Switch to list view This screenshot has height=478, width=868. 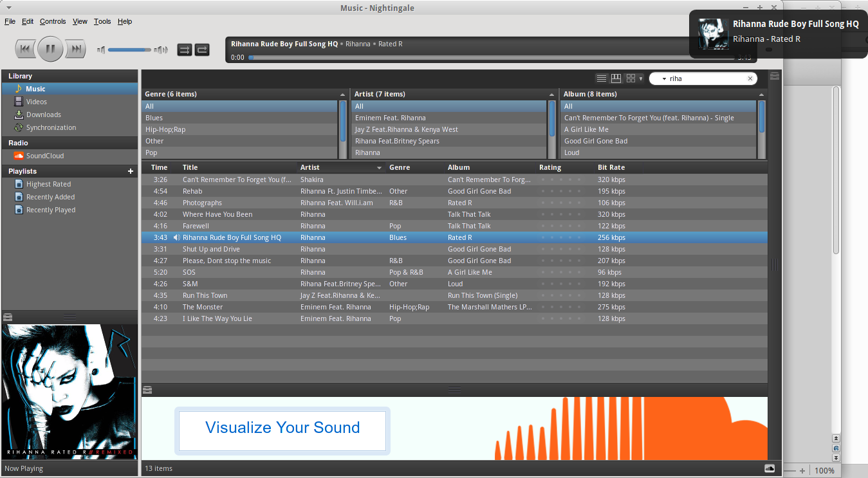(x=602, y=78)
